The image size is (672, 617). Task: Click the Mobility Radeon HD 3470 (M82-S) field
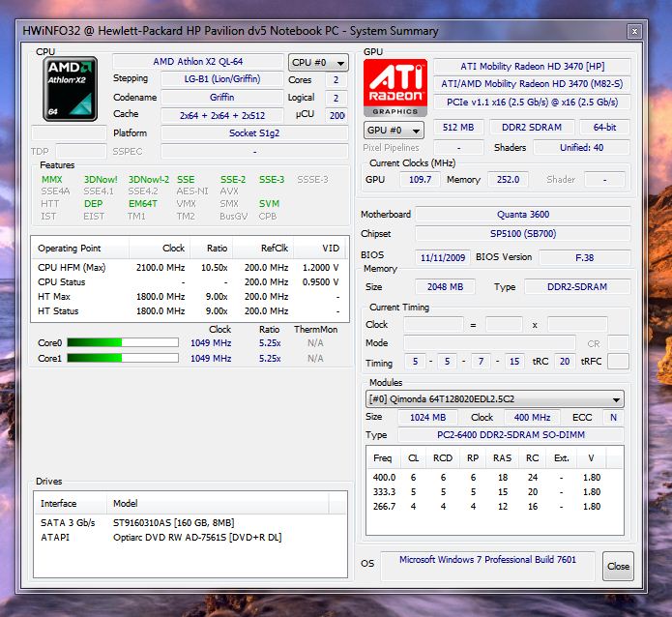(x=532, y=84)
